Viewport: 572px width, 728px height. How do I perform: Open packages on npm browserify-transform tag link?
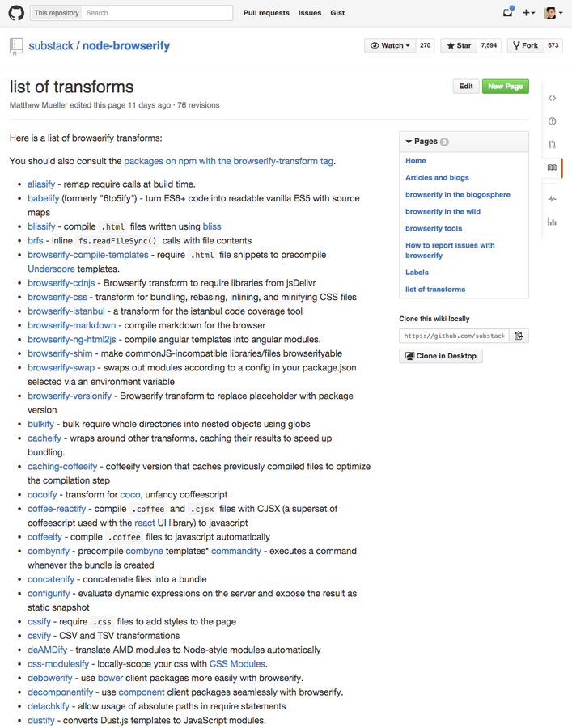(x=228, y=161)
